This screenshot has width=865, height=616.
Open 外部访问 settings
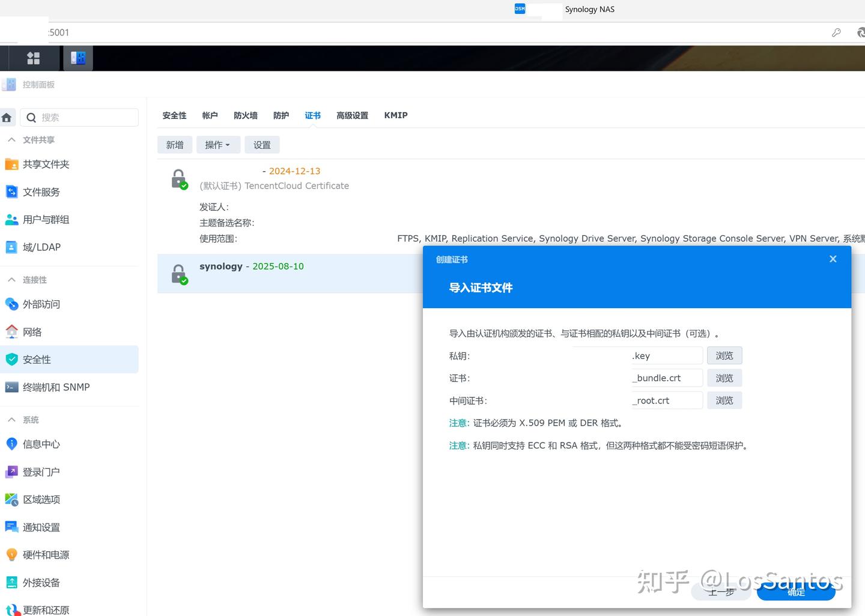point(41,304)
